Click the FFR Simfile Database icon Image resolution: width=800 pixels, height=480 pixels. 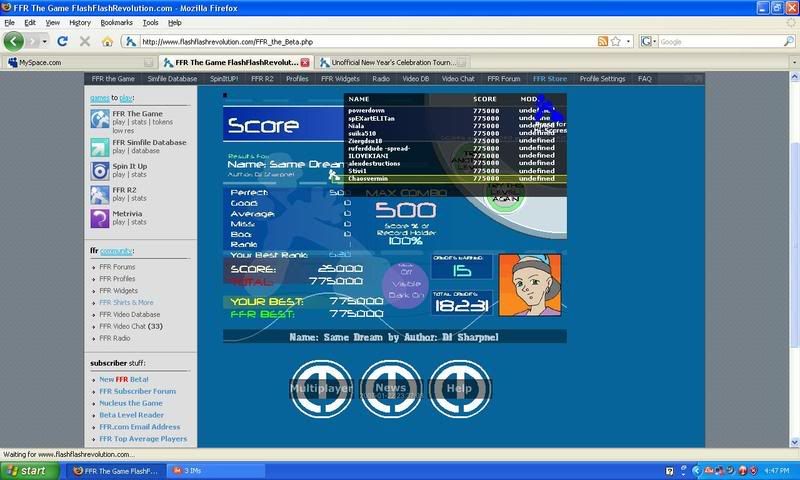tap(100, 145)
